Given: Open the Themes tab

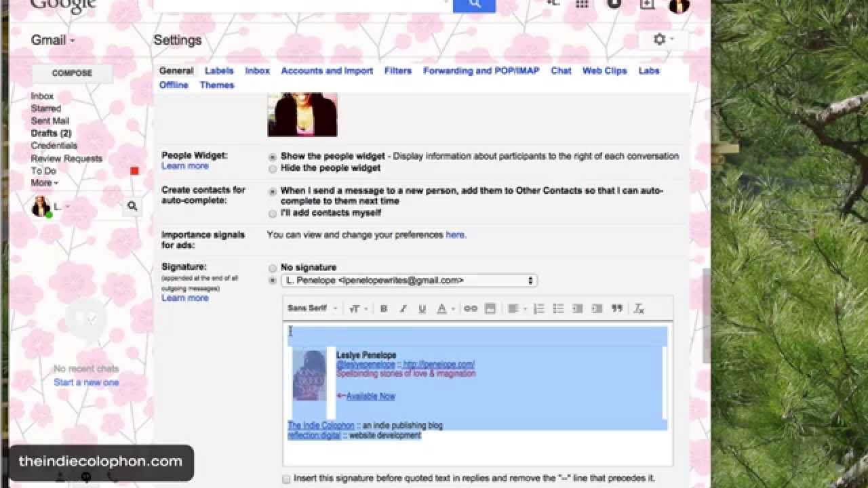Looking at the screenshot, I should click(217, 85).
